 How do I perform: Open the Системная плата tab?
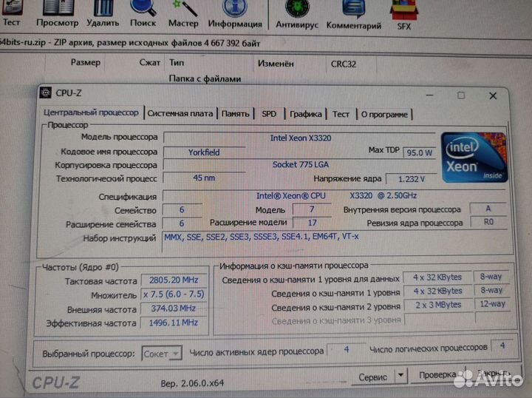[180, 113]
